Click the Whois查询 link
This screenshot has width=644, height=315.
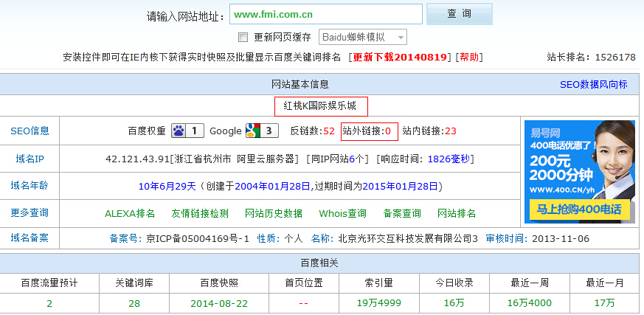[342, 213]
